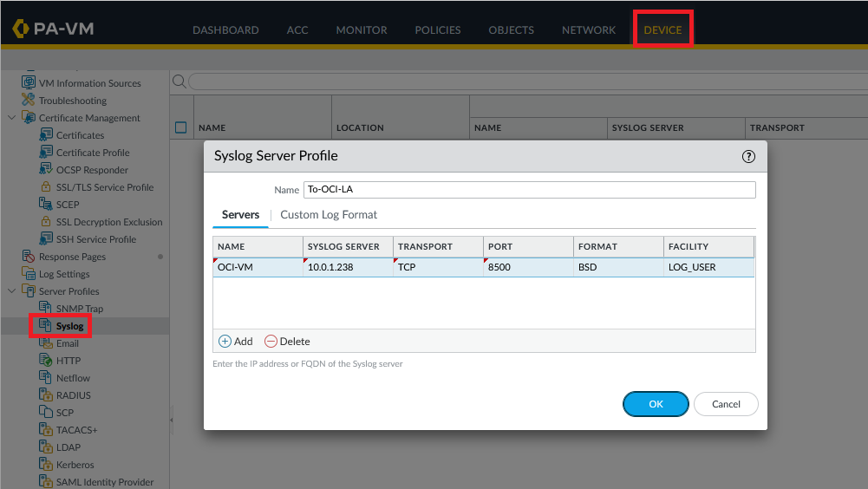
Task: Delete the selected syslog server
Action: 287,342
